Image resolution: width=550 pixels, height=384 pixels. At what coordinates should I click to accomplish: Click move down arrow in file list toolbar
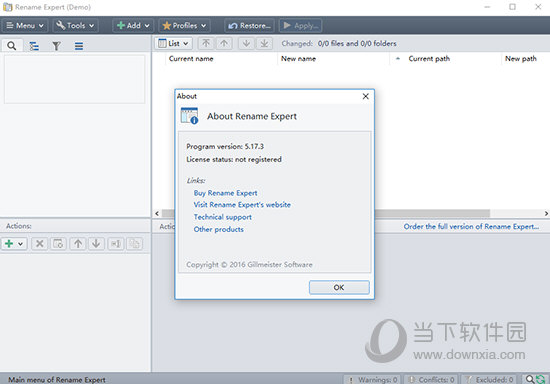point(246,43)
